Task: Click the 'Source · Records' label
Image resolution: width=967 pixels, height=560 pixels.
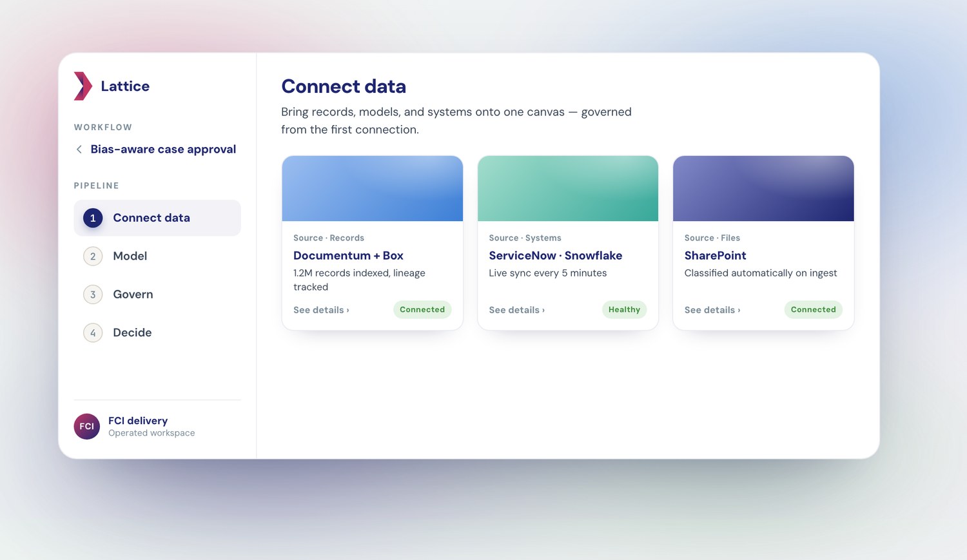Action: 329,238
